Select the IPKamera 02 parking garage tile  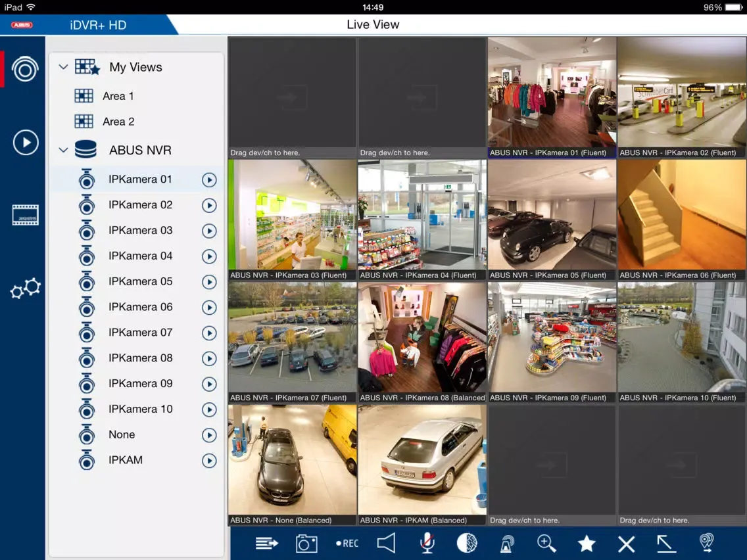[x=682, y=98]
